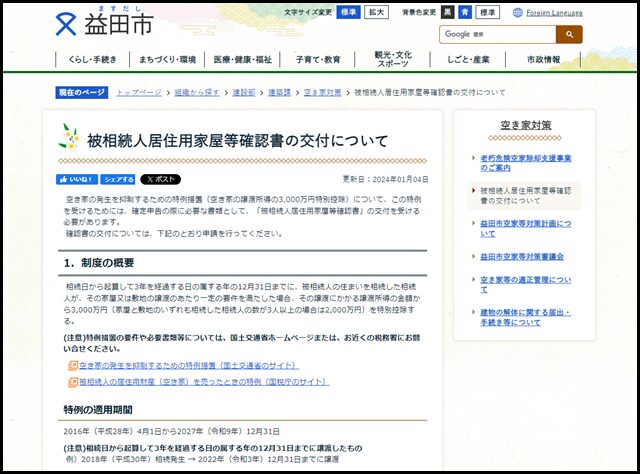Viewport: 640px width, 474px height.
Task: Open the 子育て・教育 menu
Action: pyautogui.click(x=318, y=60)
